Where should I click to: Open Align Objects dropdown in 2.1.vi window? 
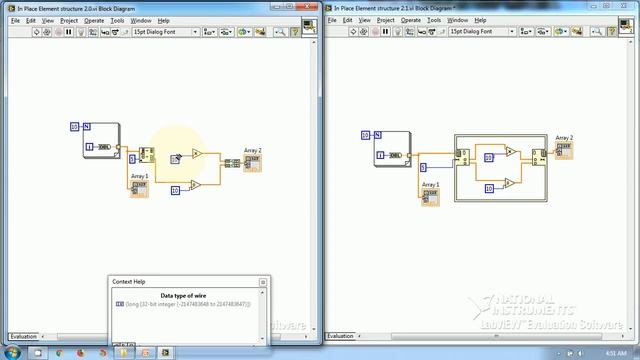(526, 31)
